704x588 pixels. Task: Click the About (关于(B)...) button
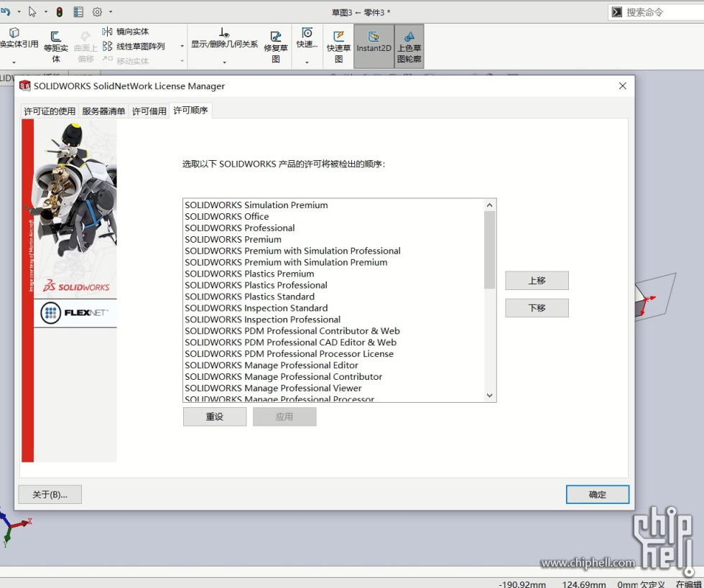(50, 494)
